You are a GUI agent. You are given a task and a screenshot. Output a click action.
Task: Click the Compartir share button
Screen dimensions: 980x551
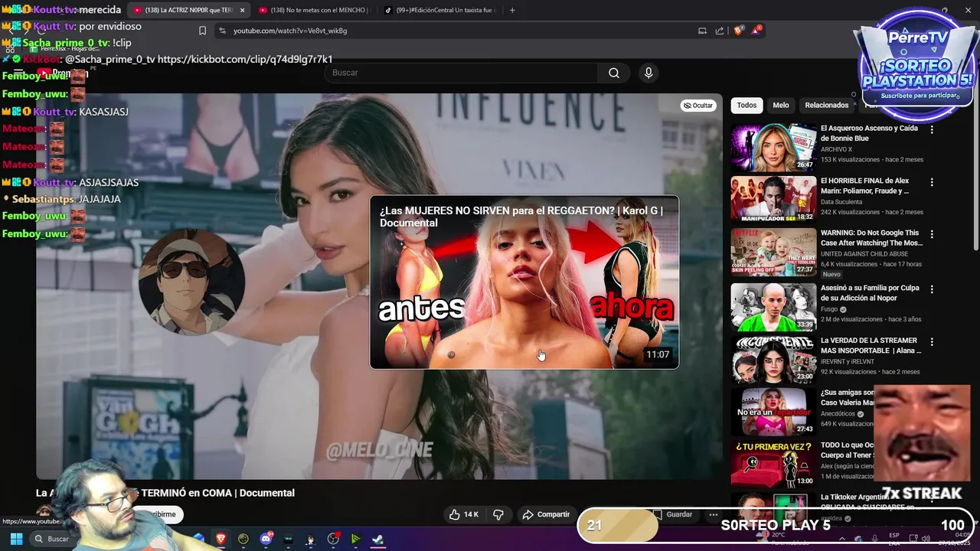pos(547,514)
